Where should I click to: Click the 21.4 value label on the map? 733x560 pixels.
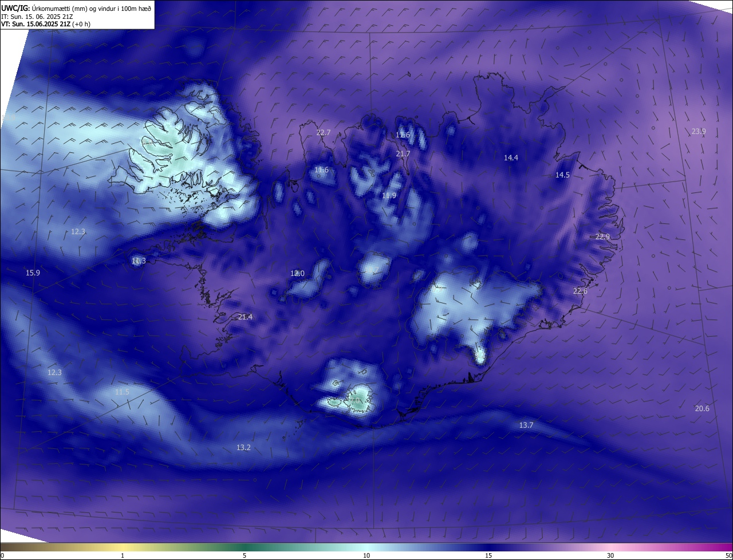point(245,317)
